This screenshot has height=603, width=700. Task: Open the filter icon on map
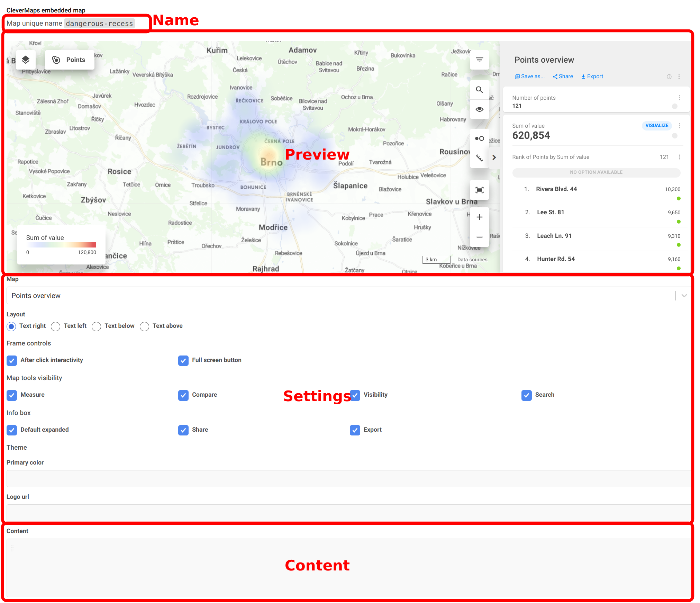[479, 60]
